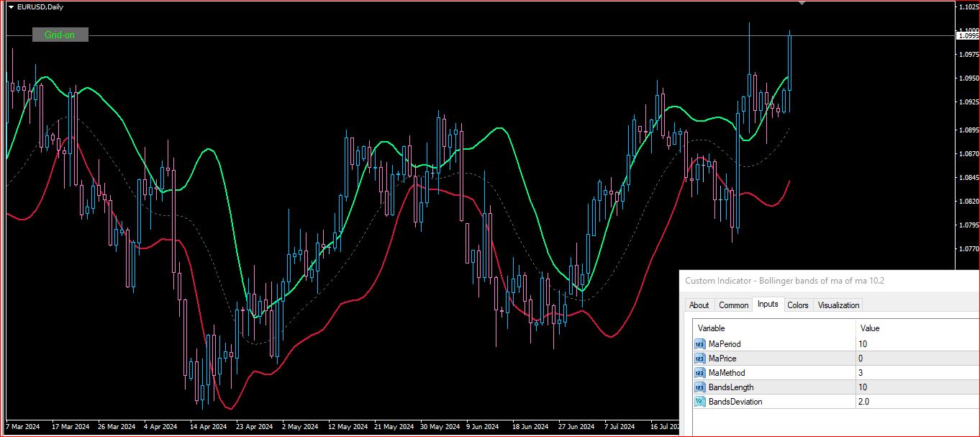Screen dimensions: 980x437
Task: Click the 2 May 2024 date label
Action: click(299, 427)
